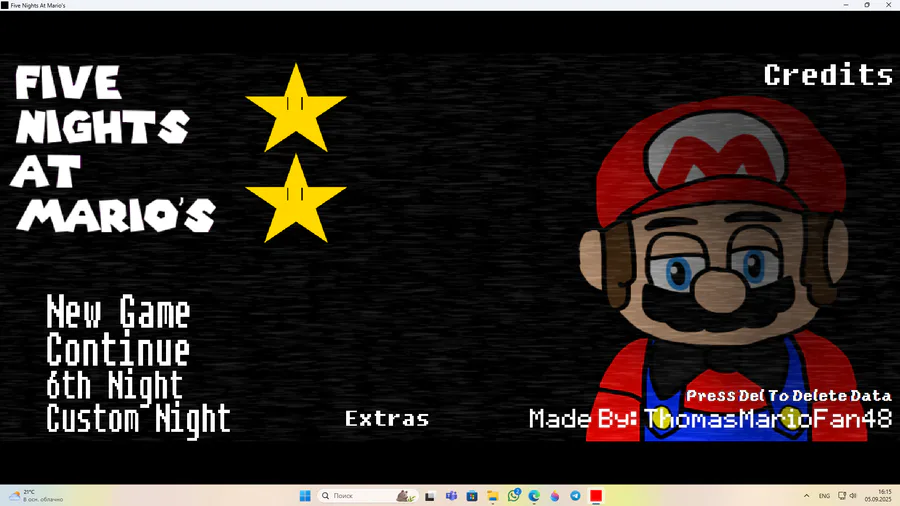The height and width of the screenshot is (506, 900).
Task: Click the game window title bar icon
Action: (5, 5)
